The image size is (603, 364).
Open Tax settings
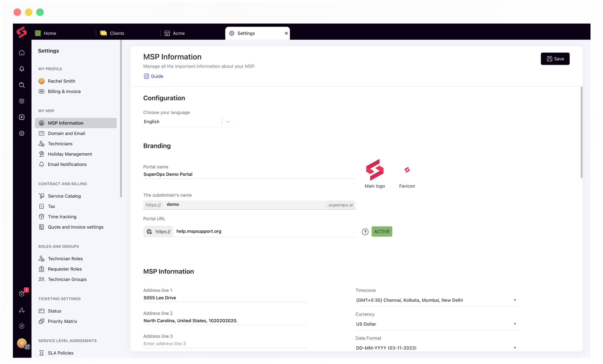click(x=76, y=206)
